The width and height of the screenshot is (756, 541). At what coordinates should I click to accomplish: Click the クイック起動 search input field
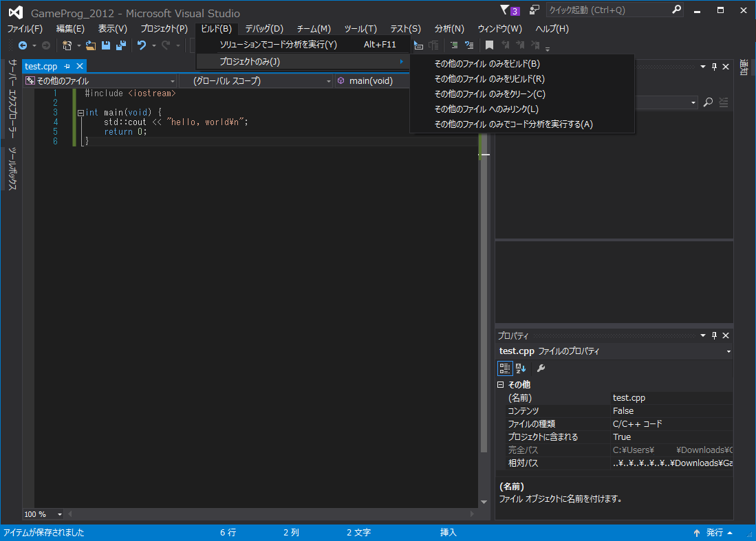609,10
